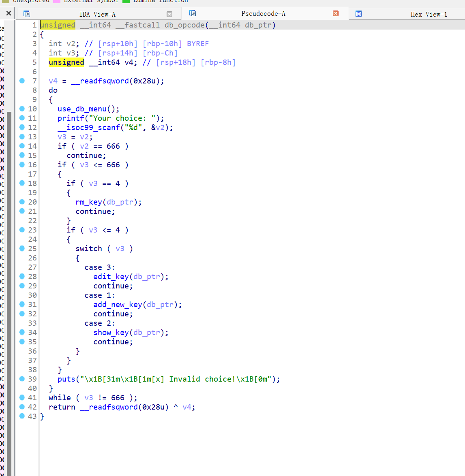Toggle breakpoint dot on line 20
465x476 pixels.
pos(22,202)
